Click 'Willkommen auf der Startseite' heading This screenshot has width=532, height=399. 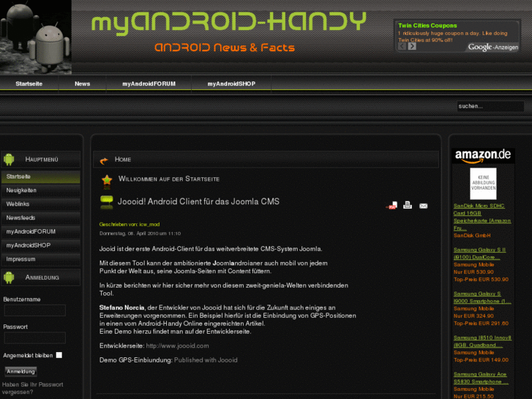click(169, 179)
